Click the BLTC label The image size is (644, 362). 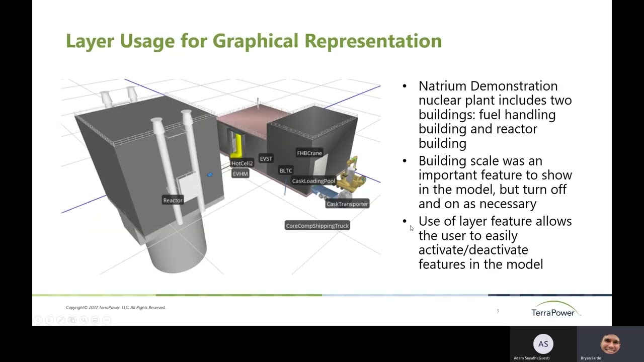click(286, 171)
